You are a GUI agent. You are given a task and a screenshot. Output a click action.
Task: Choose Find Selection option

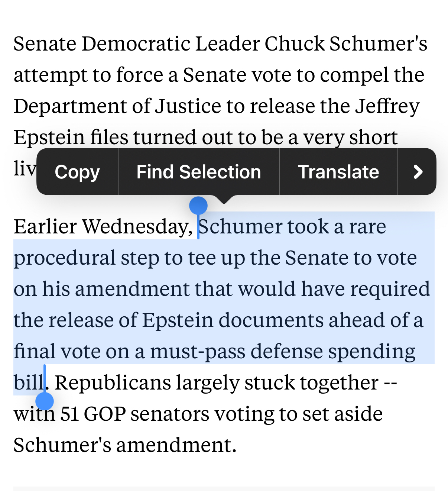[199, 172]
